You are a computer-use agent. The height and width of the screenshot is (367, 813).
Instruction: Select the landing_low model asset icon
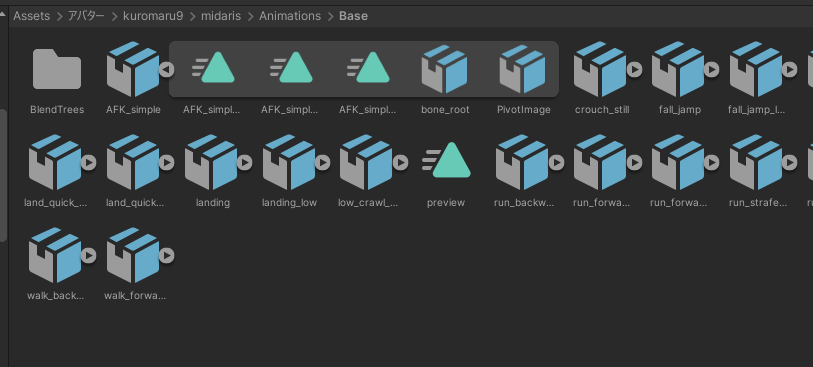[x=288, y=162]
